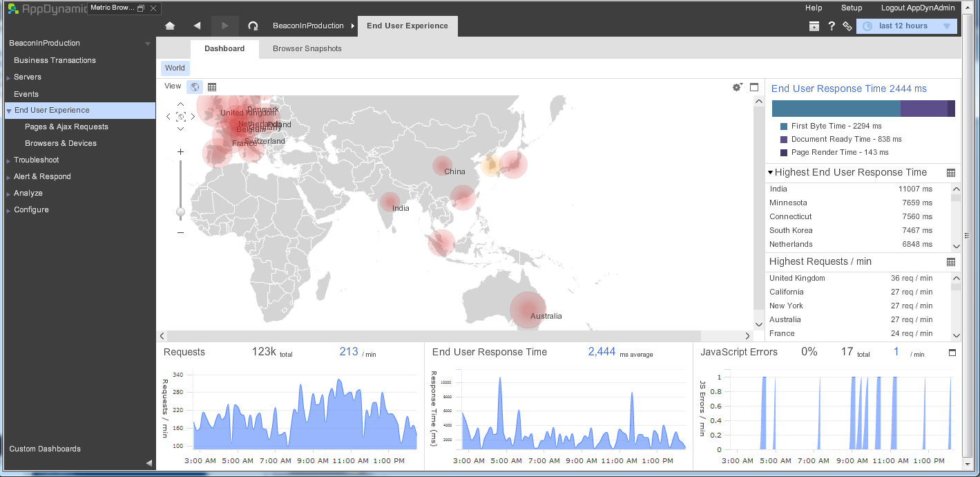Pan the map down
The width and height of the screenshot is (980, 477).
coord(181,129)
